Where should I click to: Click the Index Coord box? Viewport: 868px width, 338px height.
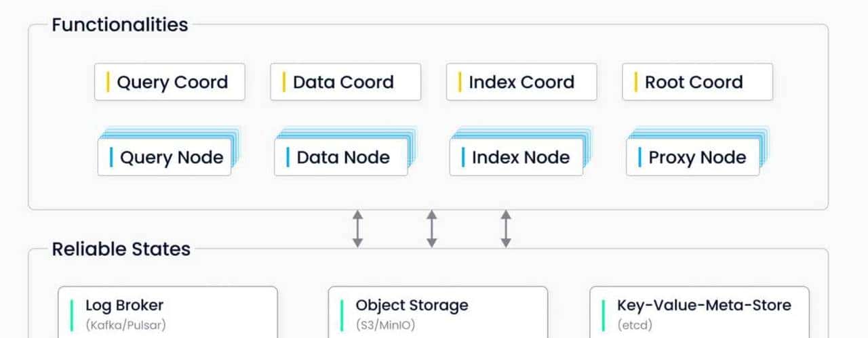[521, 83]
